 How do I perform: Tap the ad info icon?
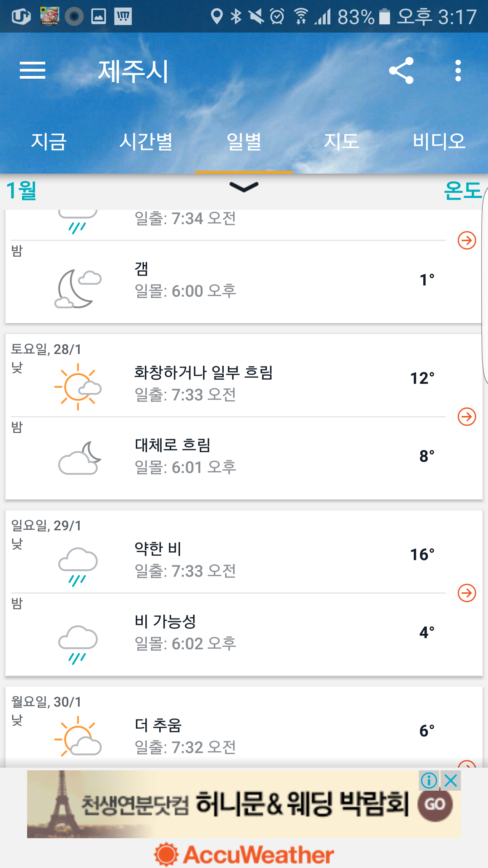click(429, 781)
